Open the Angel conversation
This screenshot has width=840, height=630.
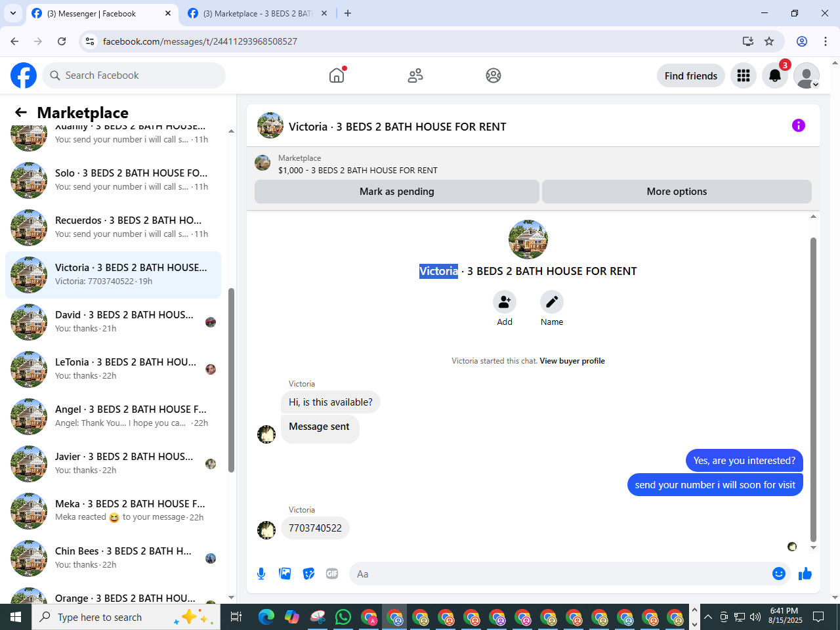(x=113, y=416)
